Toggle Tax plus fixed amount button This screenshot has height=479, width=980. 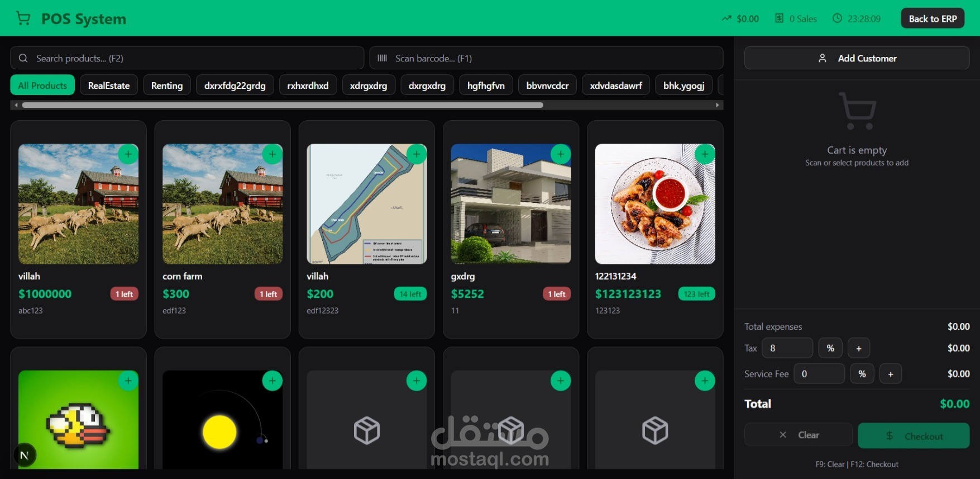[x=859, y=348]
